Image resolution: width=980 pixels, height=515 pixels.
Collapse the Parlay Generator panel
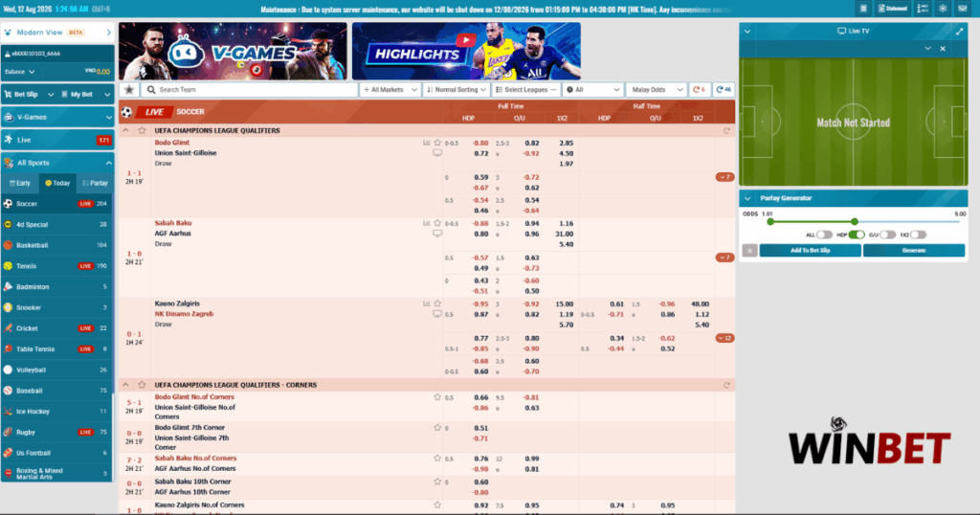coord(747,198)
